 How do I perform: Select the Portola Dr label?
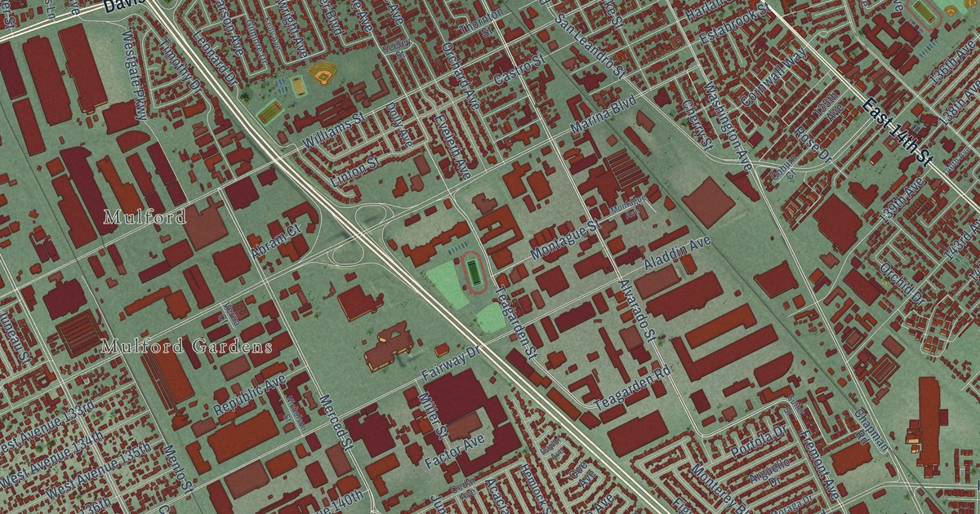[x=759, y=441]
